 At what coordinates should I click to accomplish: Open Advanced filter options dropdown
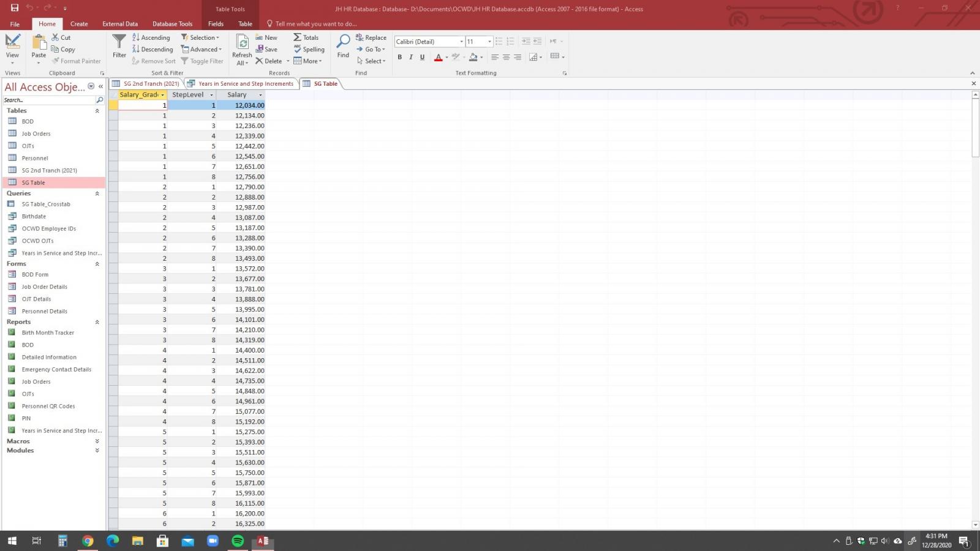tap(202, 49)
